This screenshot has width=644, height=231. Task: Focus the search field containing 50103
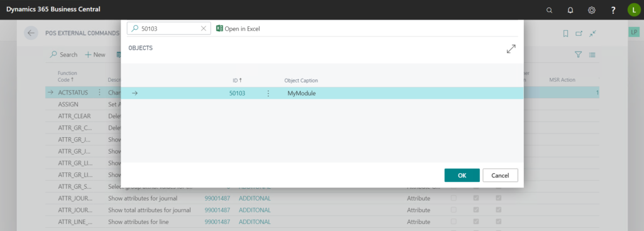[x=169, y=28]
